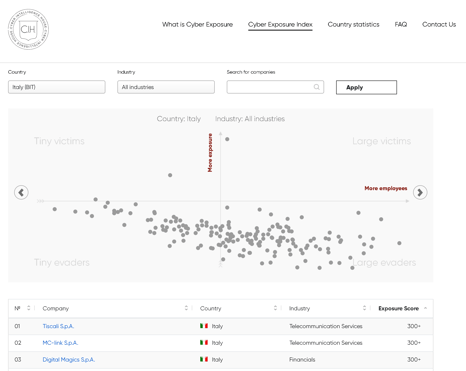Viewport: 466px width, 371px height.
Task: Select Cyber Exposure Index tab
Action: (x=280, y=24)
